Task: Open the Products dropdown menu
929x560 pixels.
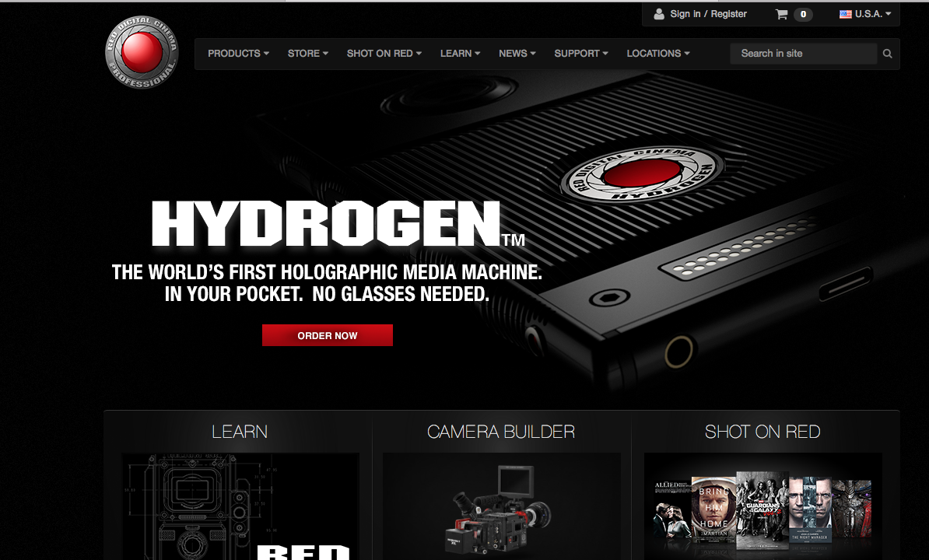Action: (238, 54)
